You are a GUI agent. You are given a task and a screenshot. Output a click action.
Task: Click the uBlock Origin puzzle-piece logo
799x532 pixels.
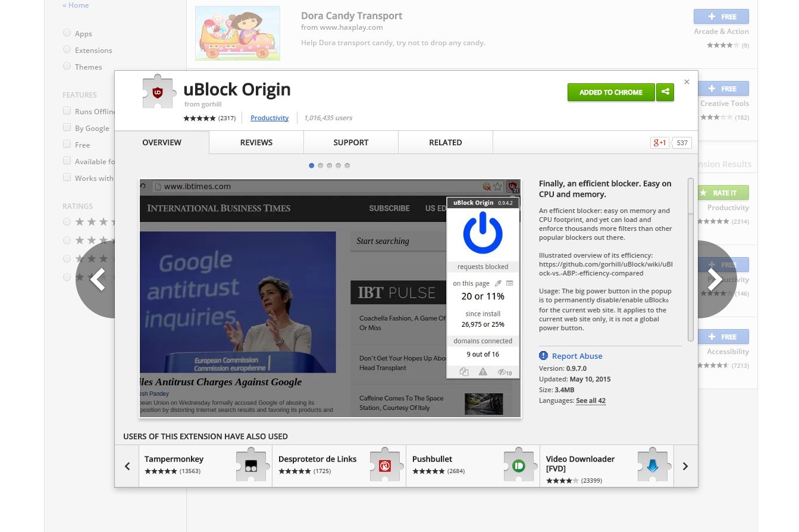tap(158, 92)
